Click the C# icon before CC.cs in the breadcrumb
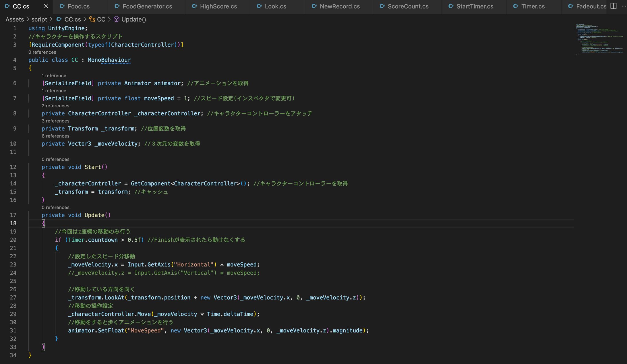 point(59,19)
